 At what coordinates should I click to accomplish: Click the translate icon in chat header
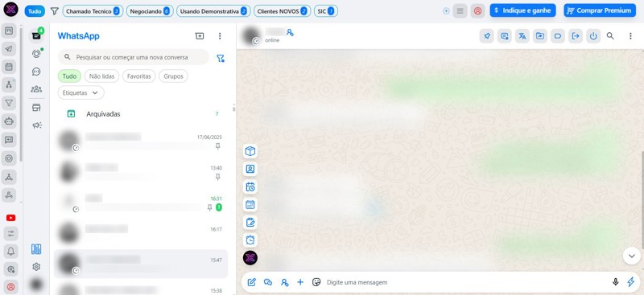522,36
